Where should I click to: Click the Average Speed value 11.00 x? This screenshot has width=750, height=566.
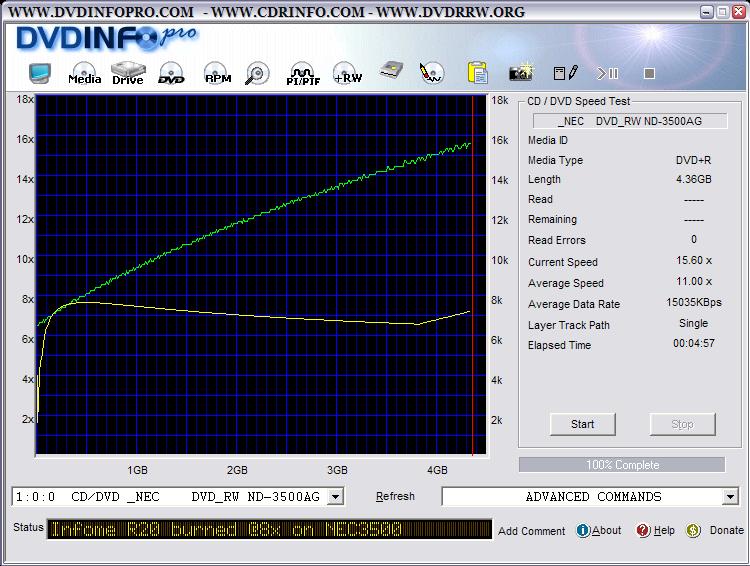pos(694,281)
